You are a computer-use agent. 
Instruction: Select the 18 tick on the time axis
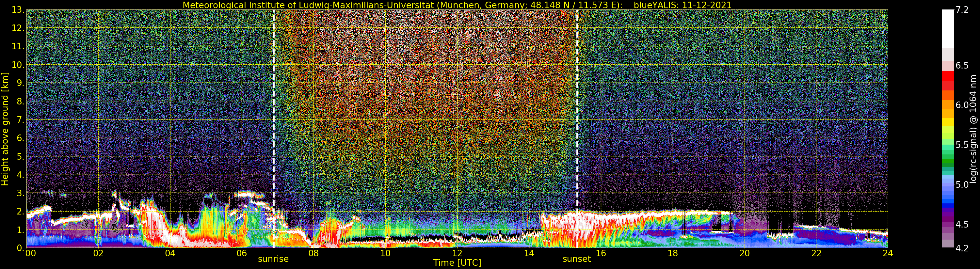(x=673, y=253)
